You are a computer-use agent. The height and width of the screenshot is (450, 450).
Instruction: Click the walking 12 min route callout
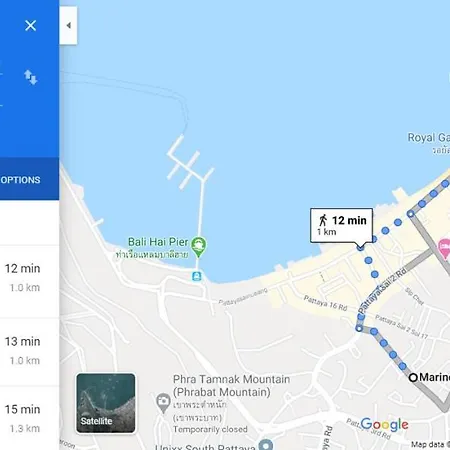click(342, 225)
